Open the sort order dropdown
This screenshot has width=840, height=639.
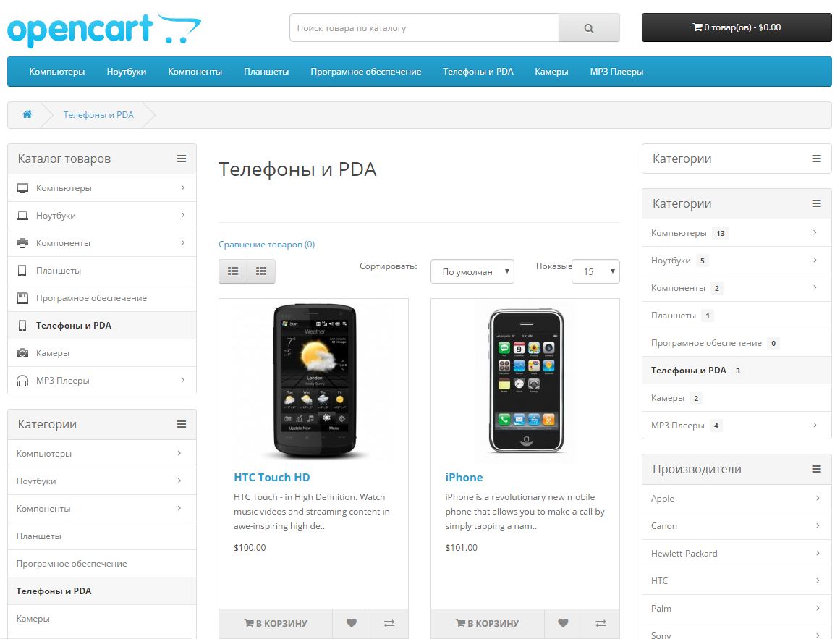click(x=472, y=271)
